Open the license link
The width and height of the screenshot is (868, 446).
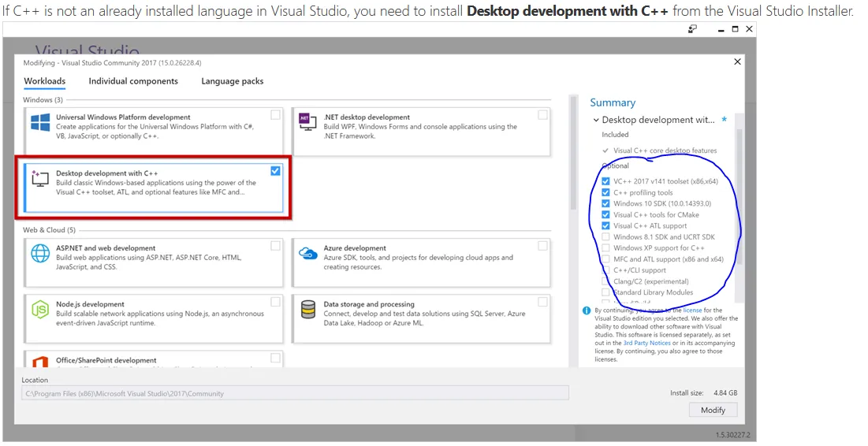click(x=692, y=310)
